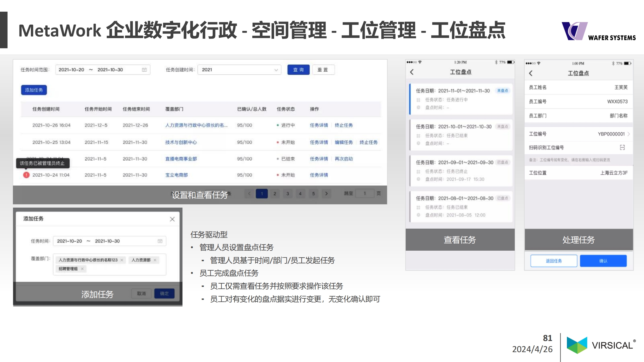Click the 返回任务 button
Viewport: 644px width, 362px height.
click(x=554, y=261)
